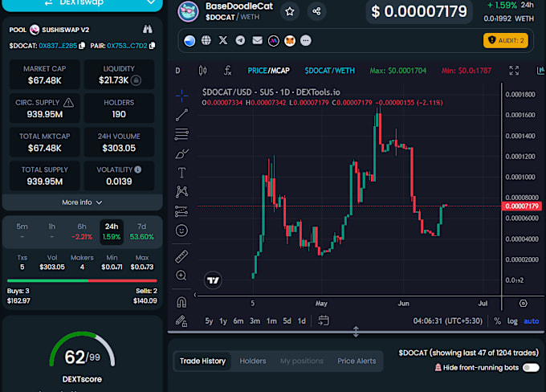Set chart range to 5d

[287, 321]
